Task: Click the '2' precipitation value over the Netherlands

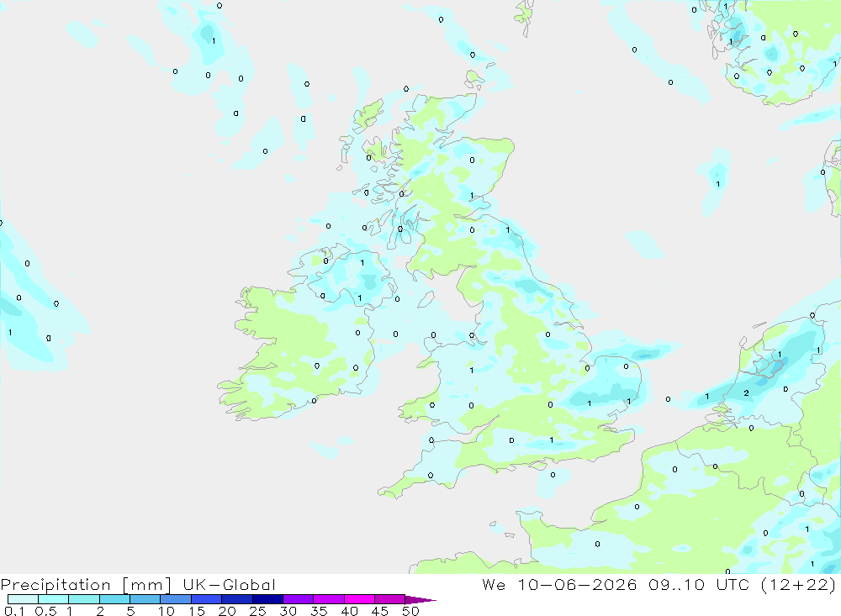Action: [747, 393]
